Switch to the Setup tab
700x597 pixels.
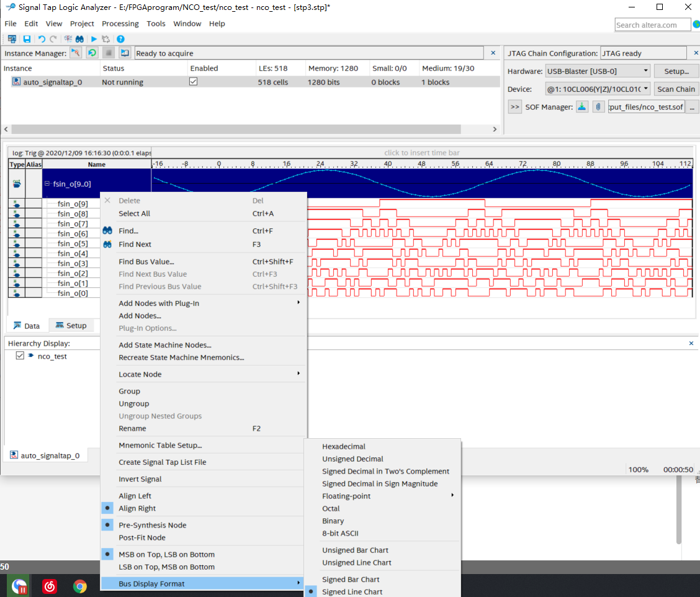(x=71, y=326)
